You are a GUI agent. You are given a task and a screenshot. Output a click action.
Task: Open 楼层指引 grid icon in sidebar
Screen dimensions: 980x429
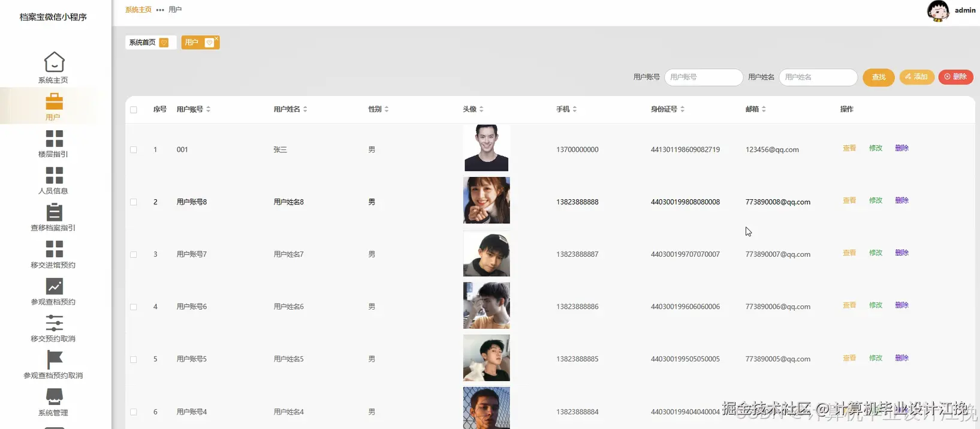pos(54,138)
